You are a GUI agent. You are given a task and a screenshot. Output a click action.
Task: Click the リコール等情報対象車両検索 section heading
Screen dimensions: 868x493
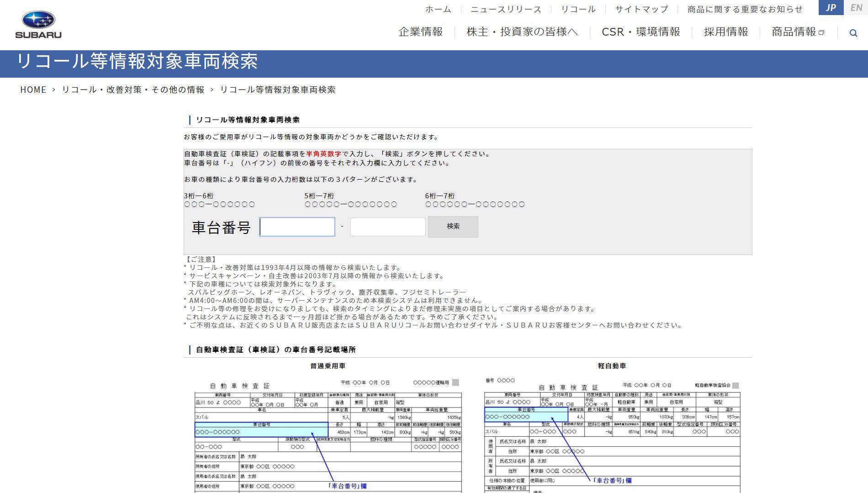(248, 120)
